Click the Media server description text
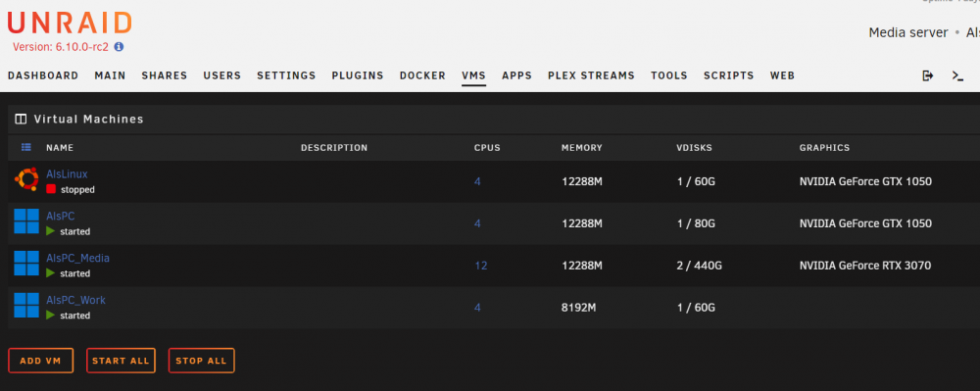Screen dimensions: 980x391 pyautogui.click(x=908, y=32)
